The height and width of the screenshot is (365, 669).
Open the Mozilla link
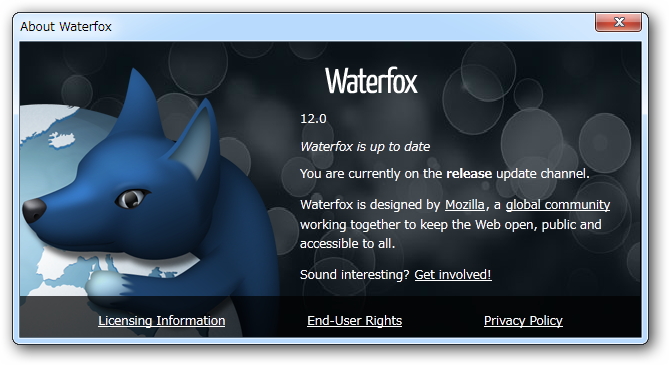[465, 205]
